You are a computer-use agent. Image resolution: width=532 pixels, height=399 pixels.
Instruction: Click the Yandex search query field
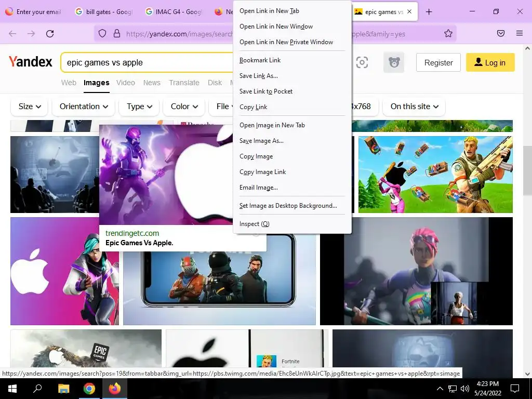146,62
